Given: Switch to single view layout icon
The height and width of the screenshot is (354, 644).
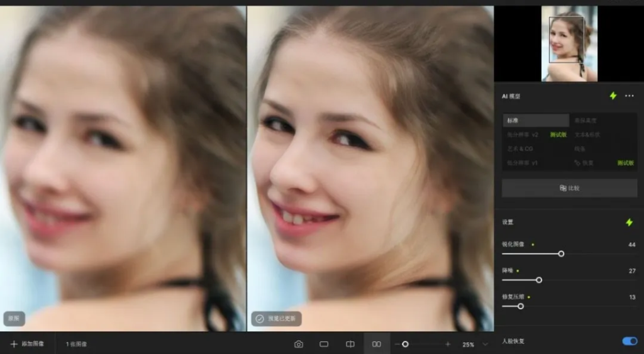Looking at the screenshot, I should [324, 344].
